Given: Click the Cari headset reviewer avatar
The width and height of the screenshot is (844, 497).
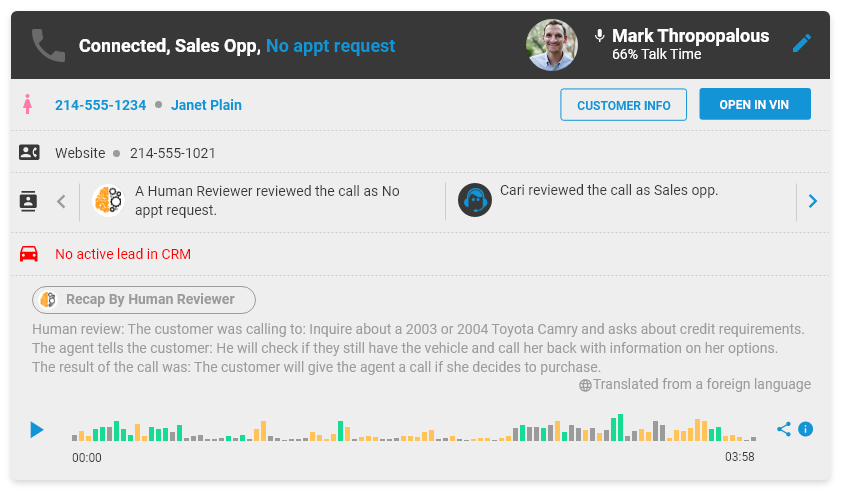Looking at the screenshot, I should click(474, 200).
